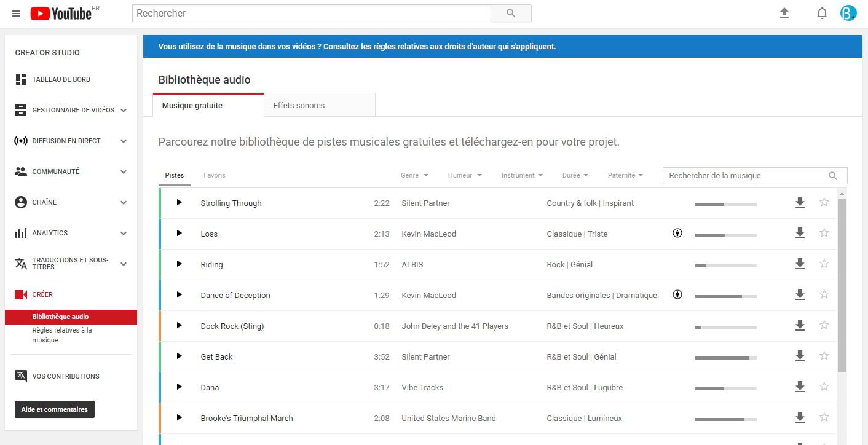868x445 pixels.
Task: Download the track Strolling Through
Action: click(800, 202)
